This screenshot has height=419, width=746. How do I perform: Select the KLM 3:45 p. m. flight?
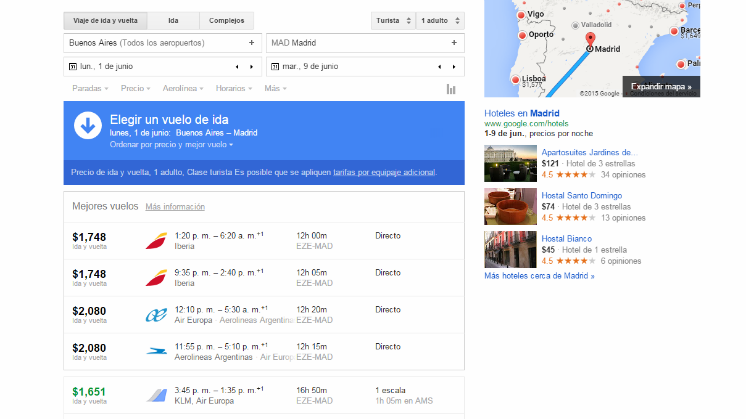[x=264, y=396]
